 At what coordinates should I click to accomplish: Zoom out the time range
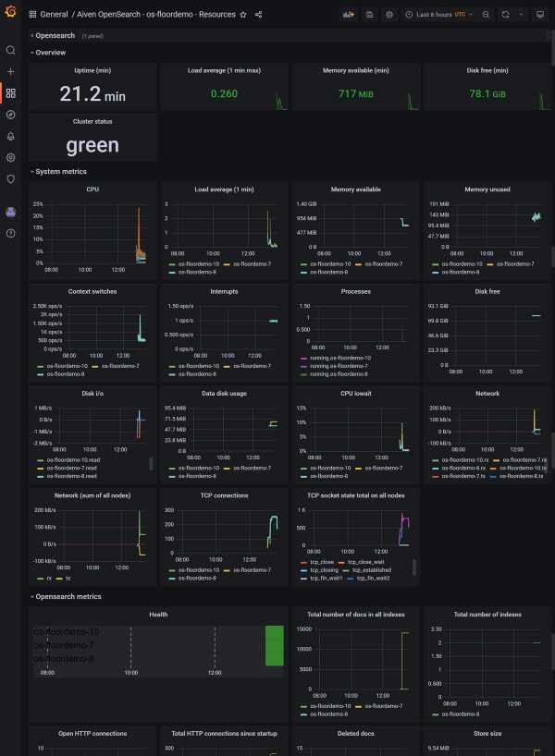point(486,15)
